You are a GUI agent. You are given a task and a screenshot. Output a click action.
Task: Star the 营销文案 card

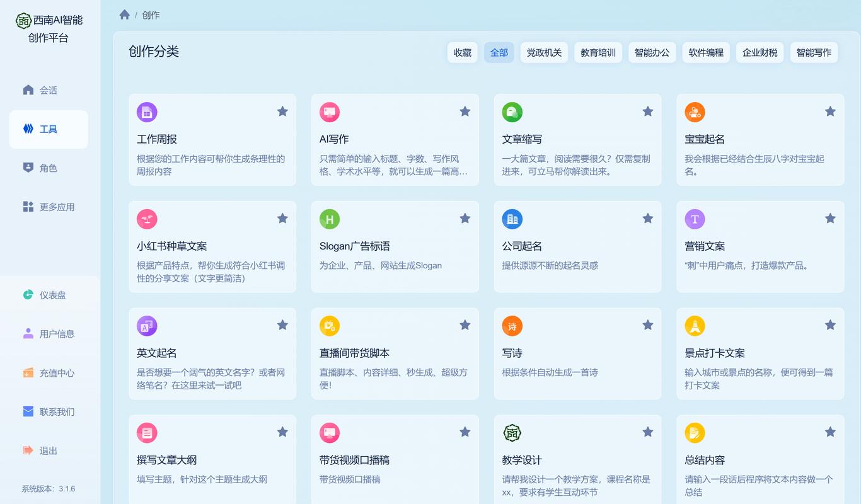pyautogui.click(x=830, y=219)
